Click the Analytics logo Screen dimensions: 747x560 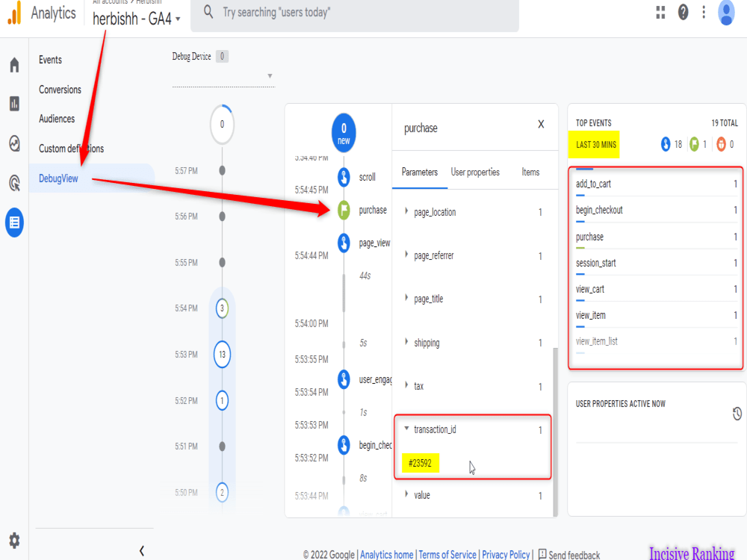(x=14, y=13)
